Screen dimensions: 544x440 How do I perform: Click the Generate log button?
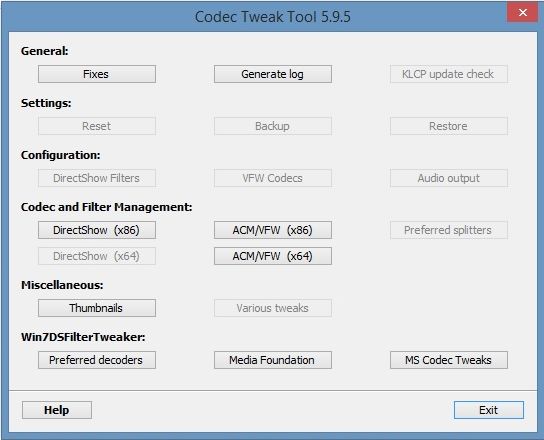point(273,74)
